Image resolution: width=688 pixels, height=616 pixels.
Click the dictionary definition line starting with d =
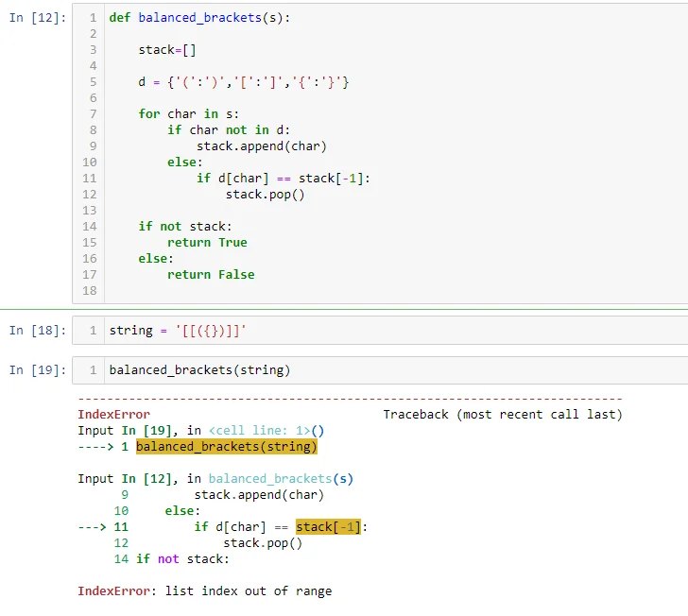(x=243, y=82)
